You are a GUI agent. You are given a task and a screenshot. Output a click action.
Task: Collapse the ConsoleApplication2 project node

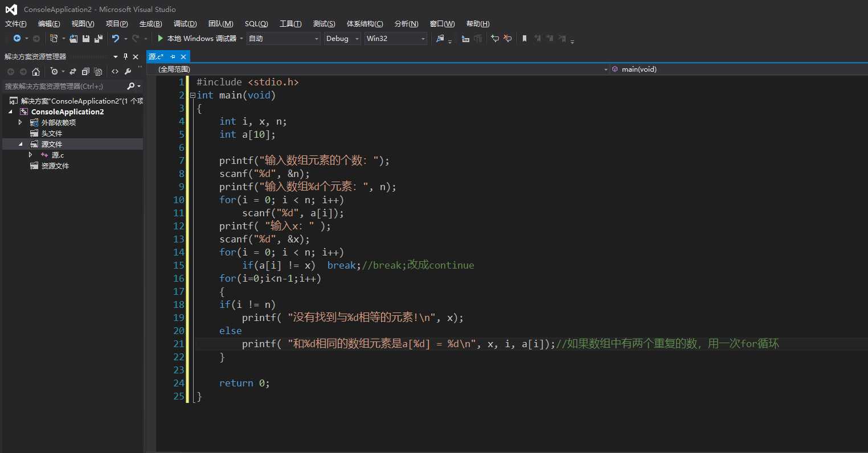tap(10, 112)
